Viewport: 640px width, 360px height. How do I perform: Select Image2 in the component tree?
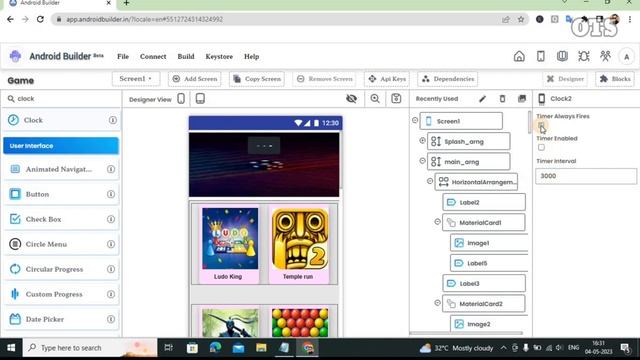489,324
